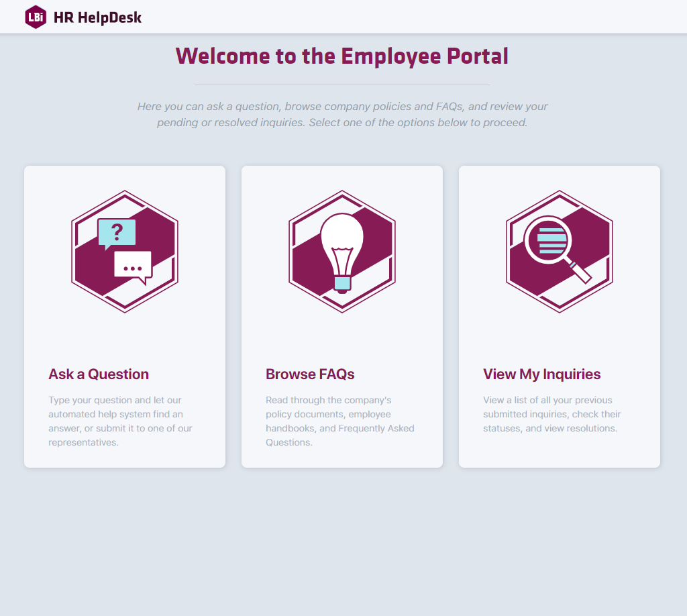
Task: Click the View My Inquiries heading
Action: click(x=541, y=374)
